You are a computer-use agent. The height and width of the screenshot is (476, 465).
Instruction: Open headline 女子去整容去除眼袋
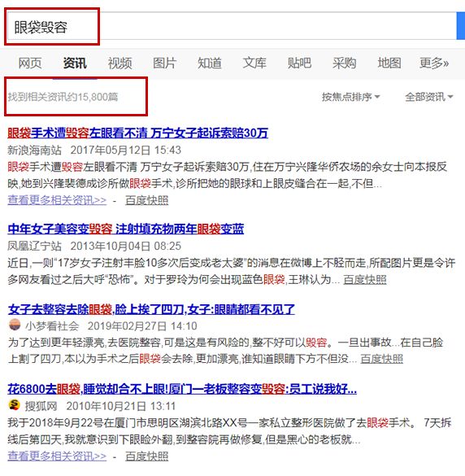tap(151, 309)
